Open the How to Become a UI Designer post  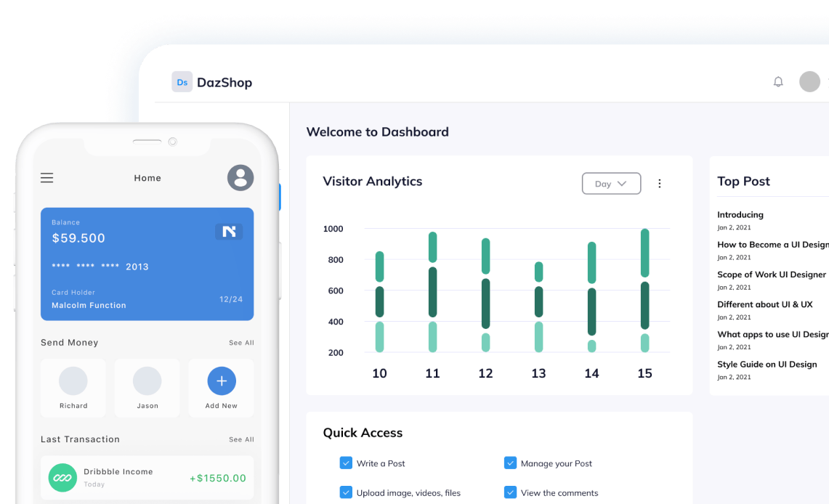click(x=772, y=244)
